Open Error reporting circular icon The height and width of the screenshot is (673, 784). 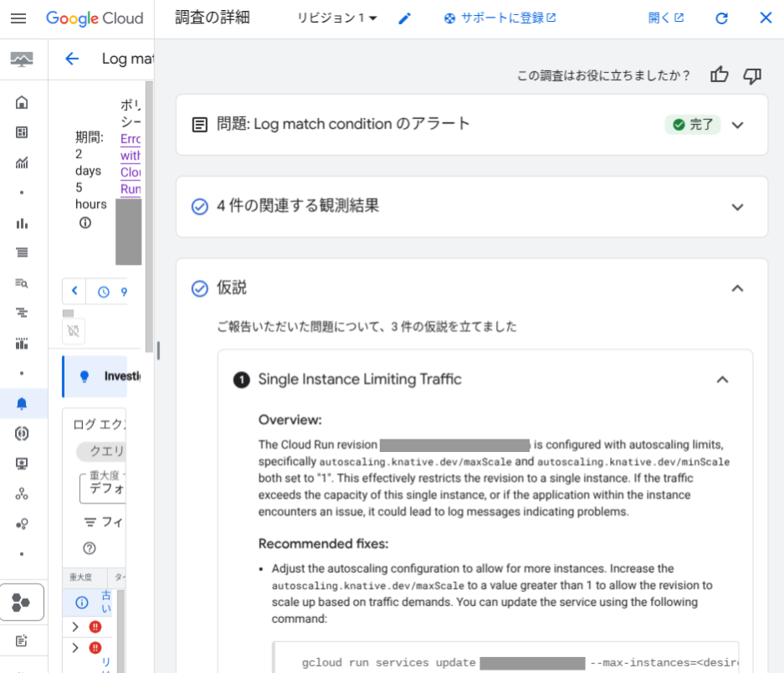[x=22, y=434]
